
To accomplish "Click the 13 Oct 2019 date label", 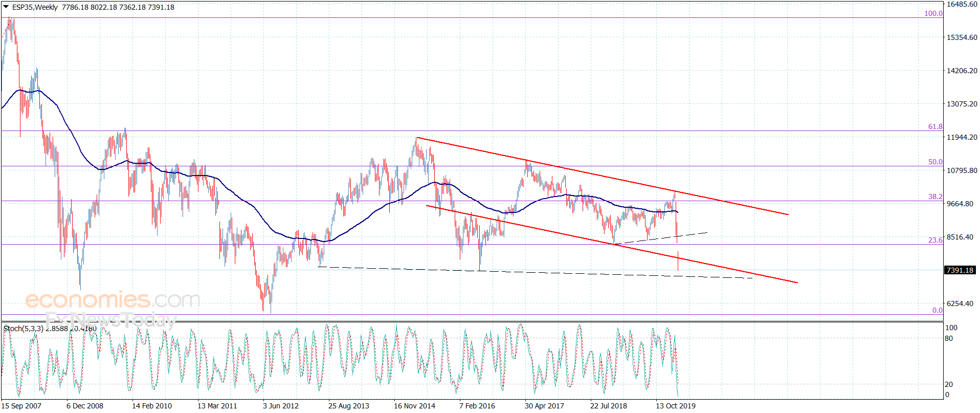I will pyautogui.click(x=676, y=406).
